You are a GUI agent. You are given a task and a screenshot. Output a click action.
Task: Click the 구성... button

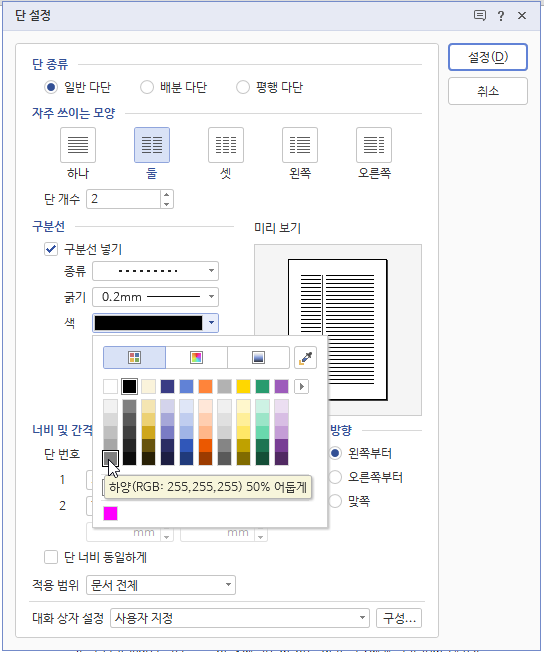[399, 618]
